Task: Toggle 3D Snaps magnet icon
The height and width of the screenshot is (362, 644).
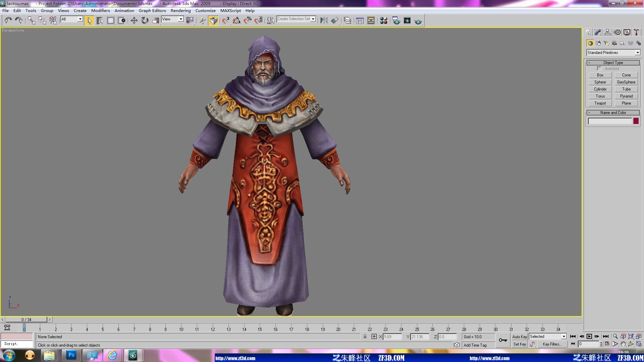Action: pyautogui.click(x=226, y=20)
